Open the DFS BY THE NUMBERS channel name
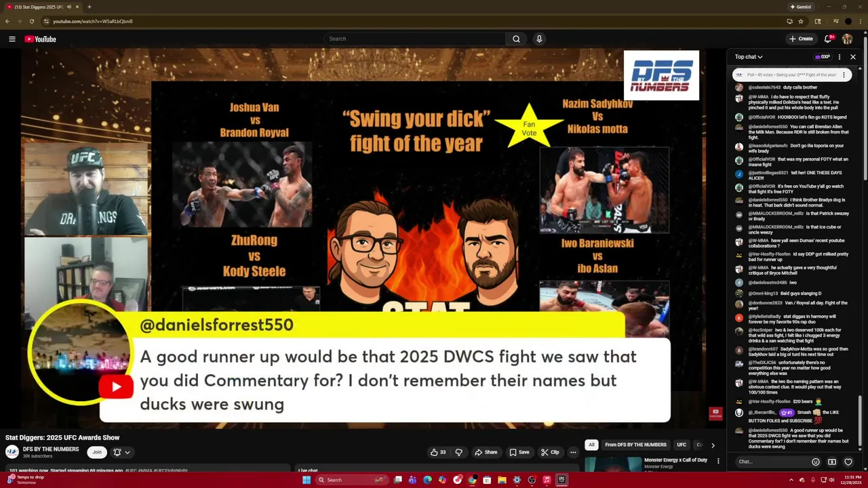Image resolution: width=868 pixels, height=488 pixels. pos(51,449)
